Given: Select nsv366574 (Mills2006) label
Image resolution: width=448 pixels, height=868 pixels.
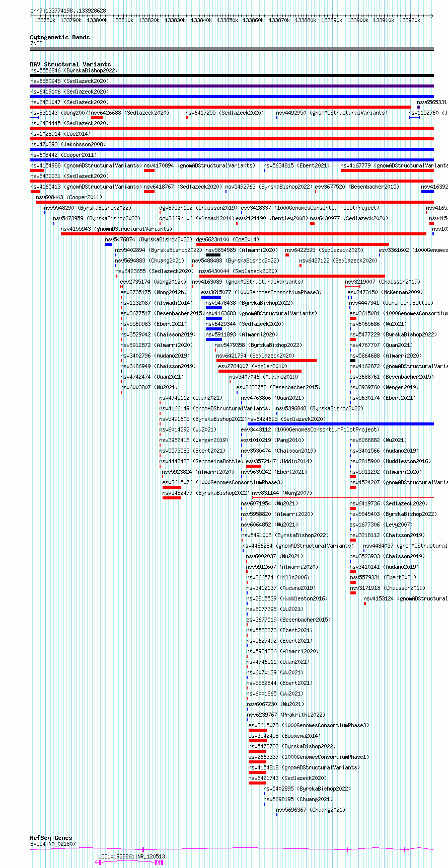Looking at the screenshot, I should [278, 577].
